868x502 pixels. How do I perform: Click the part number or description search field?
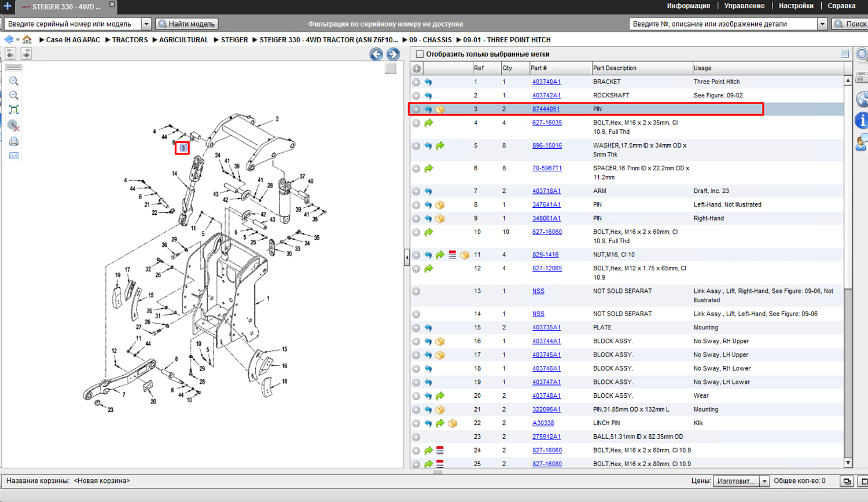pos(723,24)
